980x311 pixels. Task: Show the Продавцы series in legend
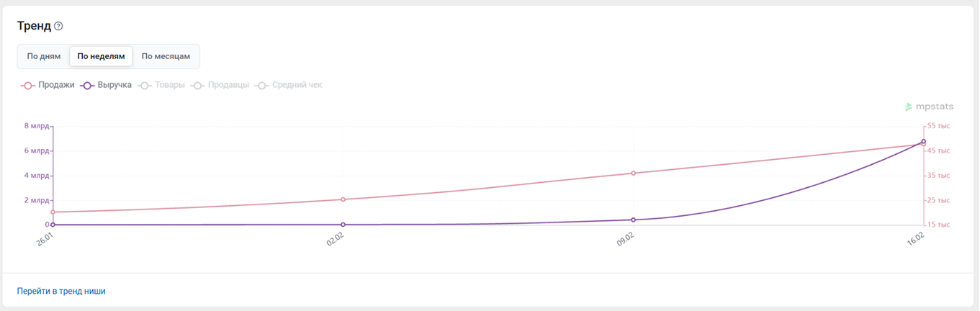point(220,85)
